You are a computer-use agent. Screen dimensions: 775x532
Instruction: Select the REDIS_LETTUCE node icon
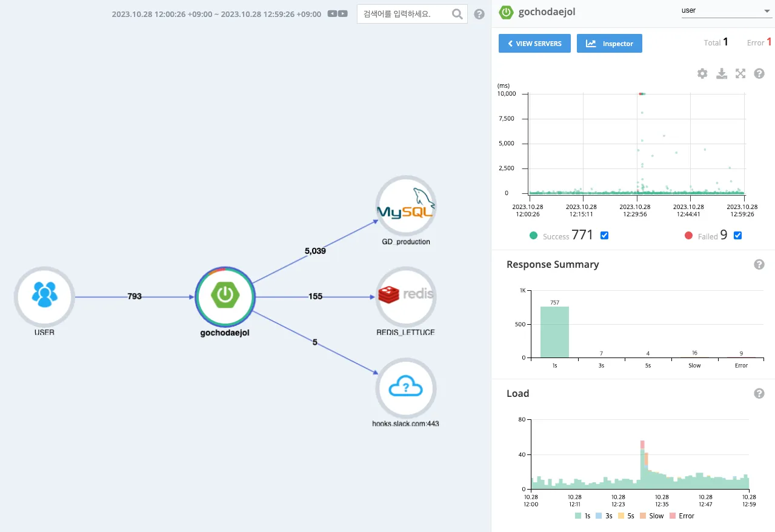[x=405, y=296]
